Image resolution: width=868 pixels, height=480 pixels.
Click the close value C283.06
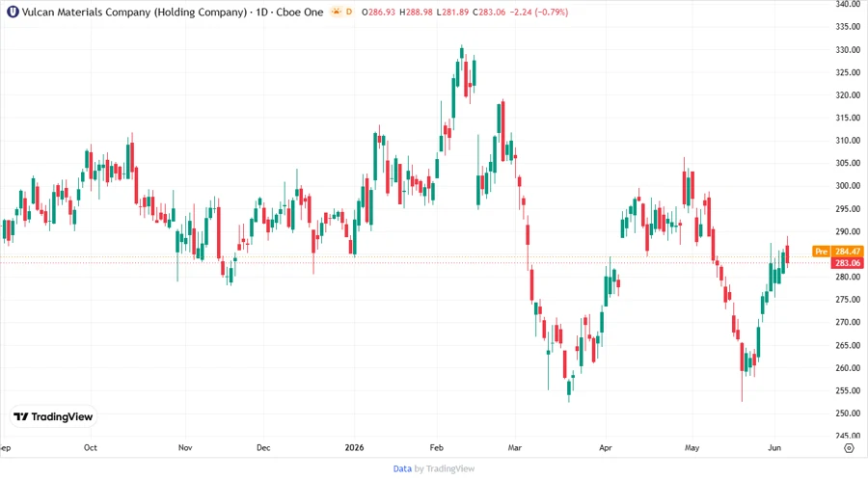pos(489,12)
